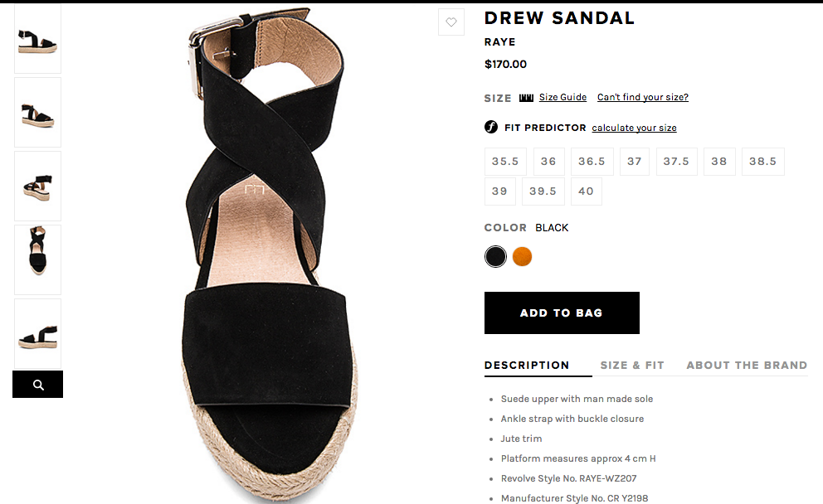This screenshot has height=504, width=823.
Task: View last inner-side sandal thumbnail
Action: click(x=38, y=333)
